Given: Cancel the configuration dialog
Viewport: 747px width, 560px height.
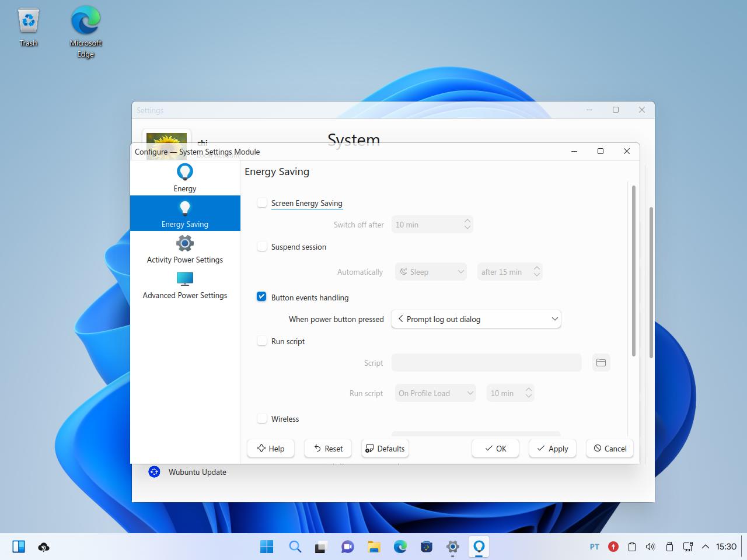Looking at the screenshot, I should (610, 449).
